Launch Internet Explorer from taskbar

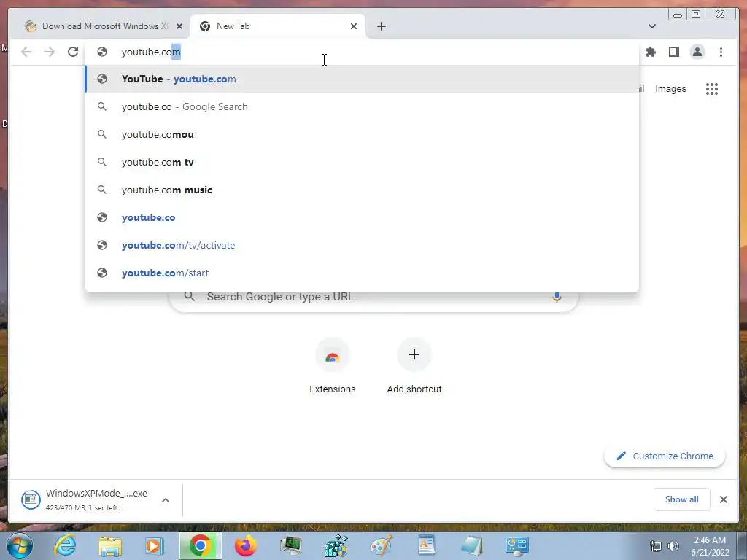point(65,545)
